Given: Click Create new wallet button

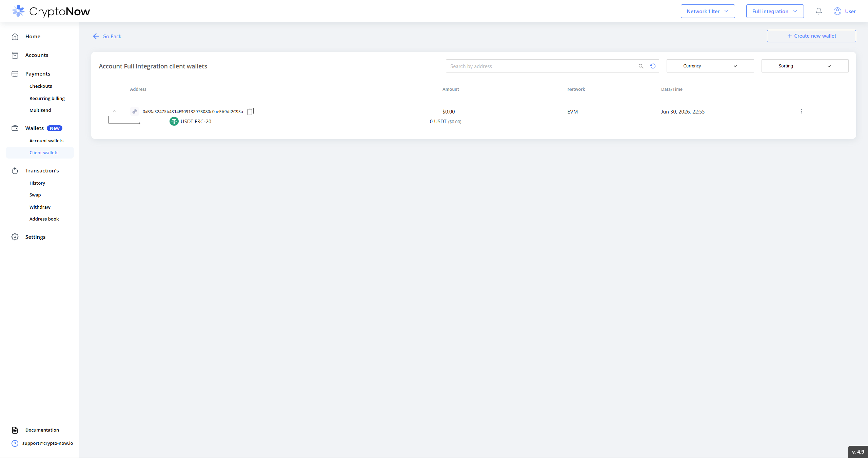Looking at the screenshot, I should 811,36.
